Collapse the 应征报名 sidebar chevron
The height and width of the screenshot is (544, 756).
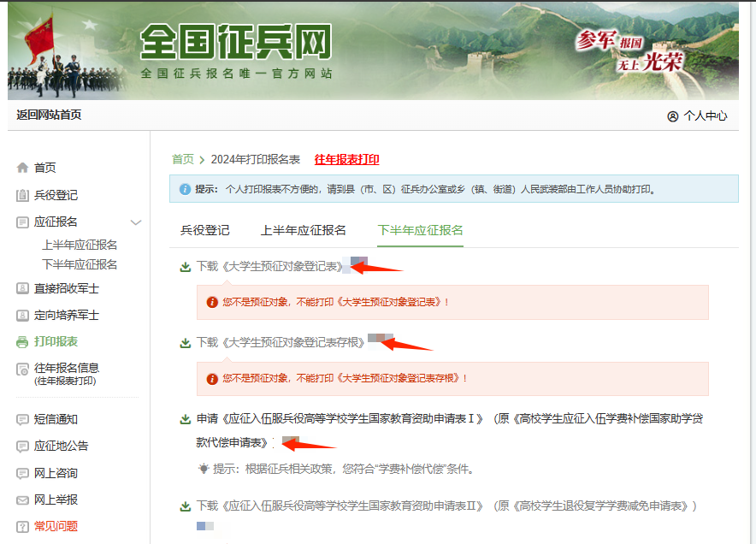point(135,222)
